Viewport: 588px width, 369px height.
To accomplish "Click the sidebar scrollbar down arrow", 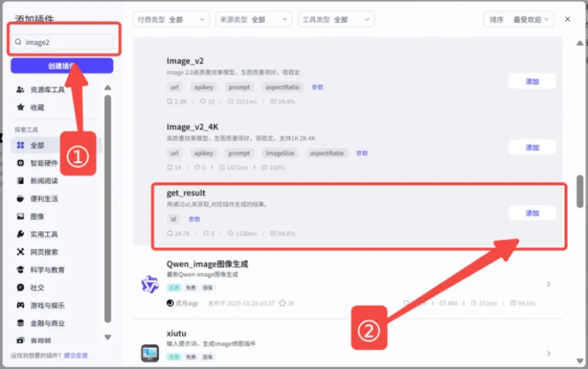I will (108, 337).
